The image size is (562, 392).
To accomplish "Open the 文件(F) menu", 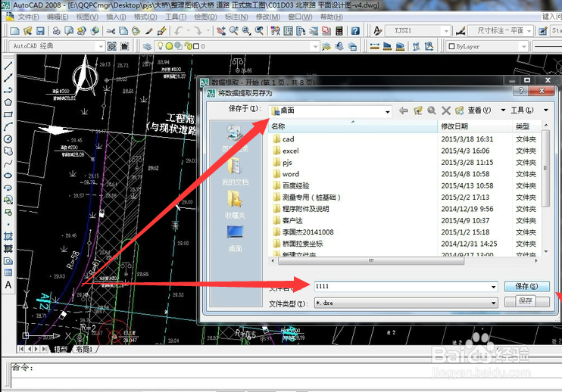I will point(28,17).
